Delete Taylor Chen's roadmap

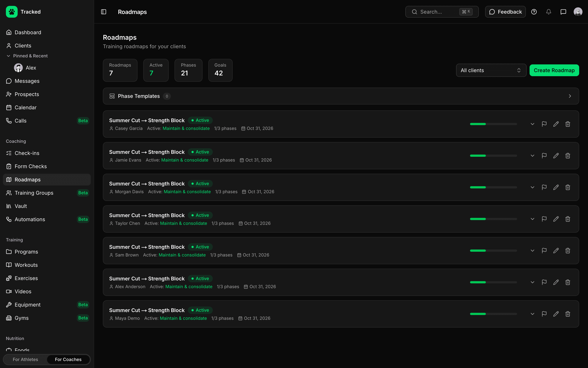(568, 219)
